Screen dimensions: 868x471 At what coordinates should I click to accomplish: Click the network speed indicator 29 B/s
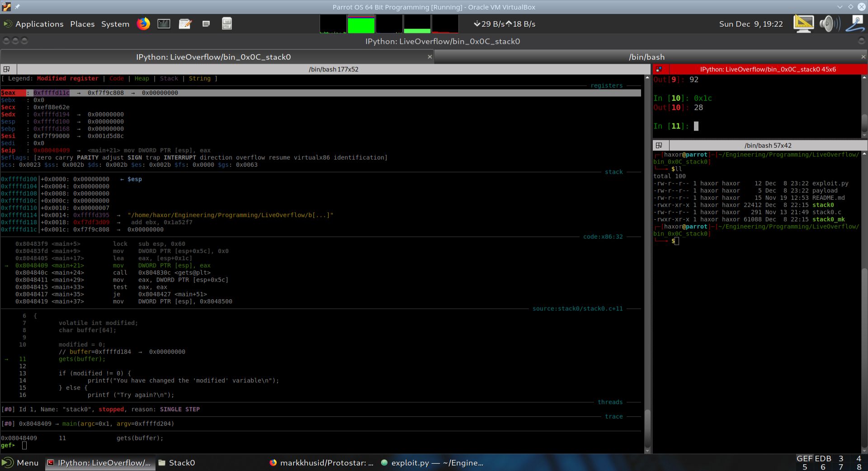pos(490,24)
